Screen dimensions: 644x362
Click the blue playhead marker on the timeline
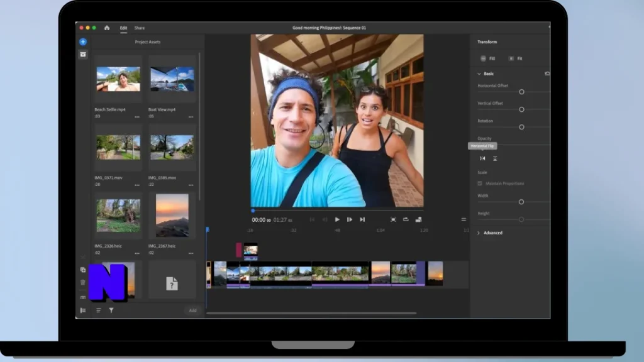click(208, 230)
